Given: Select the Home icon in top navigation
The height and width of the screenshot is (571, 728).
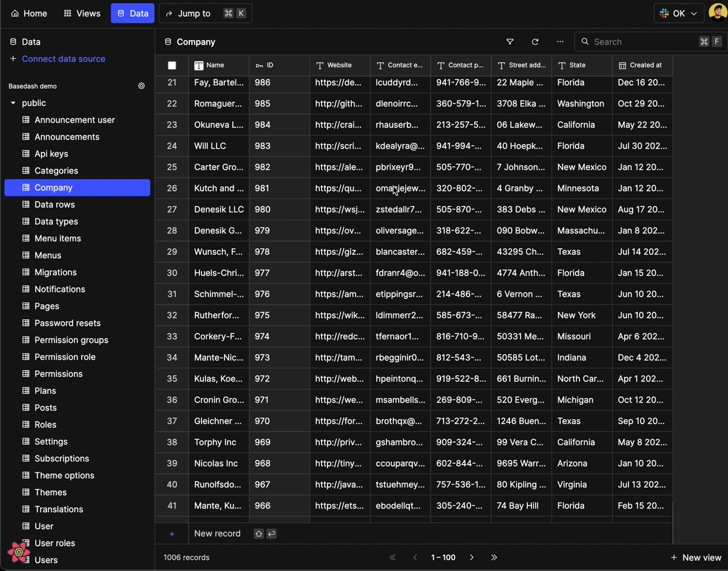Looking at the screenshot, I should [28, 13].
